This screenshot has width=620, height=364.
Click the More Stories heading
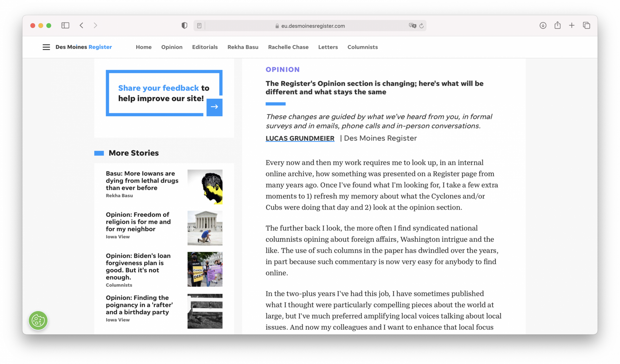134,153
